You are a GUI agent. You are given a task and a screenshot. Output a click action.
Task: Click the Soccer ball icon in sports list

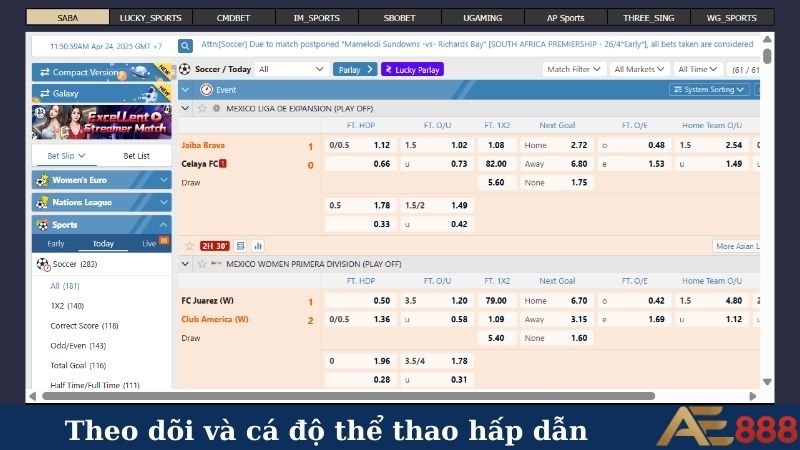tap(43, 264)
